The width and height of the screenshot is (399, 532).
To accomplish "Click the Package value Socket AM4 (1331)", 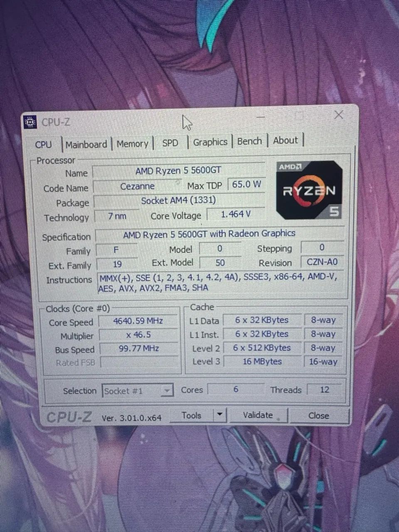I will coord(178,201).
